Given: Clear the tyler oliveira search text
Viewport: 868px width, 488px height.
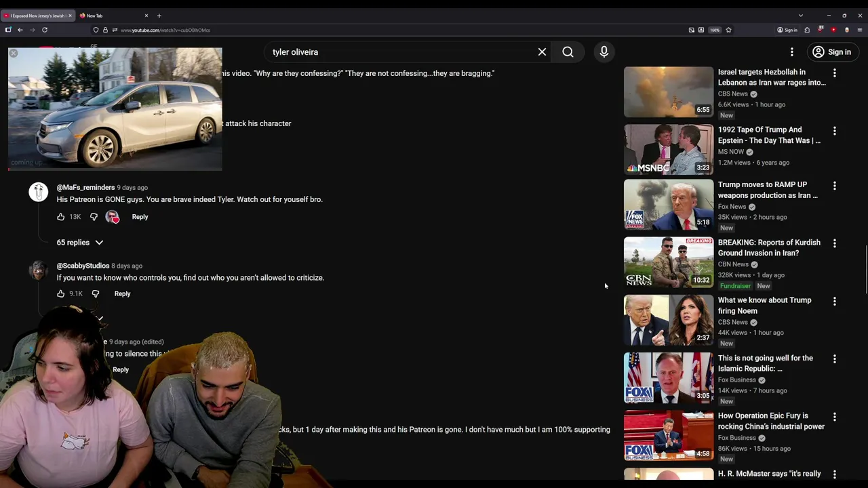Looking at the screenshot, I should [542, 52].
